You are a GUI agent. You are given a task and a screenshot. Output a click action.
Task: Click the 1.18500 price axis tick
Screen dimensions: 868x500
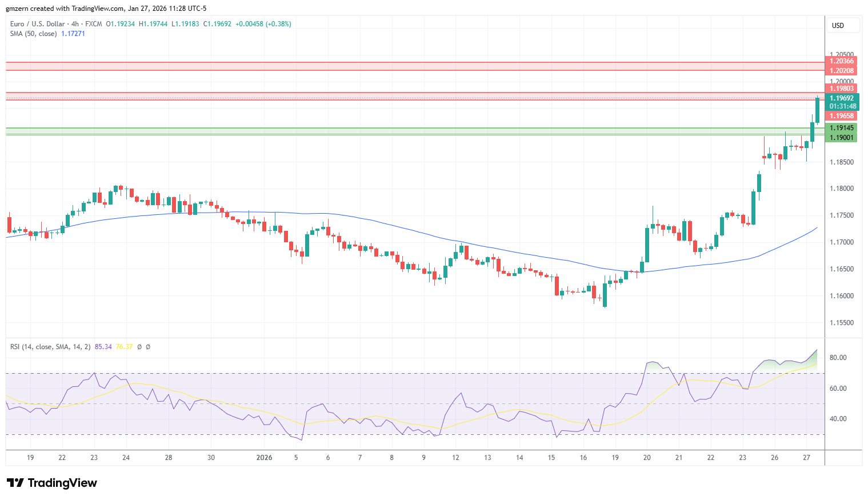pos(842,162)
